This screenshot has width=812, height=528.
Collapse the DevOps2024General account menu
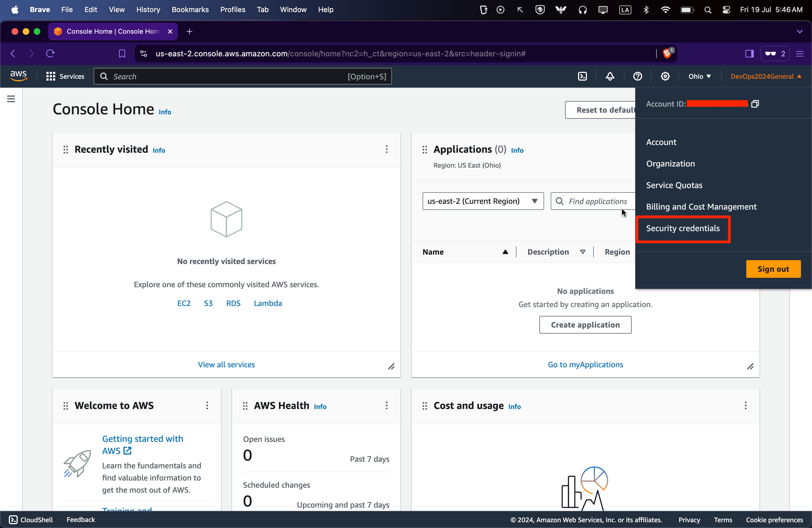tap(766, 76)
